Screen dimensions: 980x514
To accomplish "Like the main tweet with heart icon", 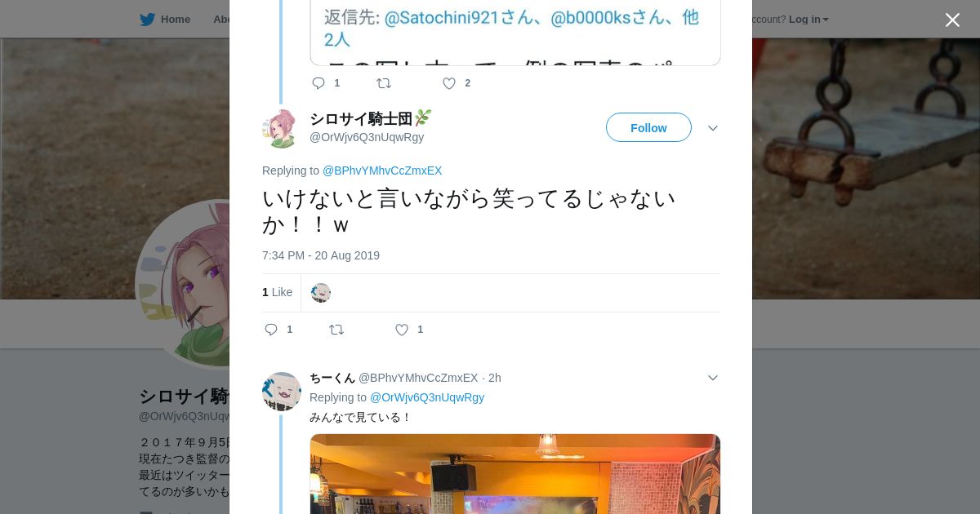I will coord(402,330).
